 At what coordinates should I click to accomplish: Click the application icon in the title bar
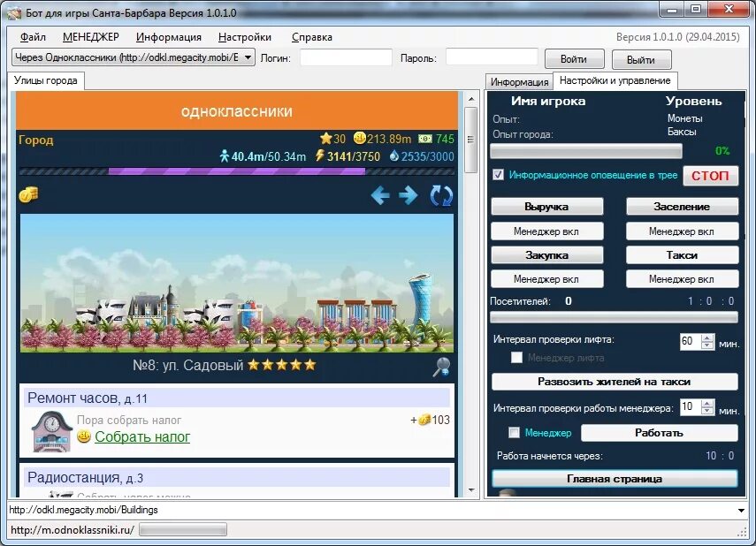(14, 13)
